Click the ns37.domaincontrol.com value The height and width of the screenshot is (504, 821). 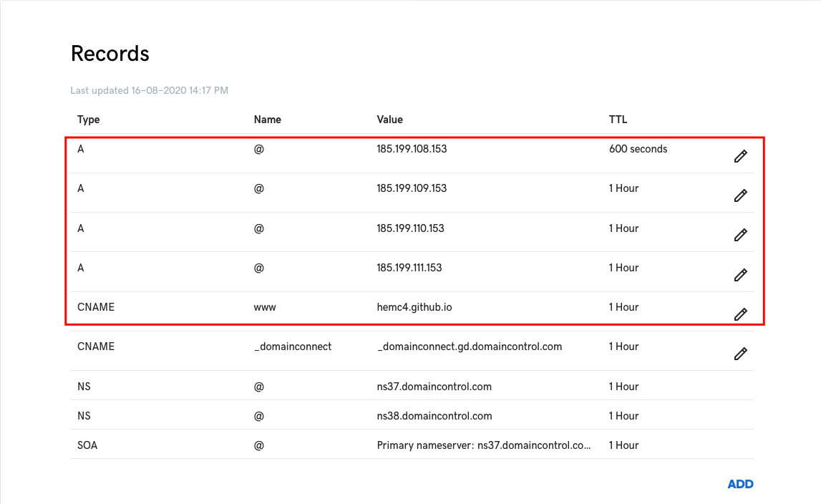point(434,387)
